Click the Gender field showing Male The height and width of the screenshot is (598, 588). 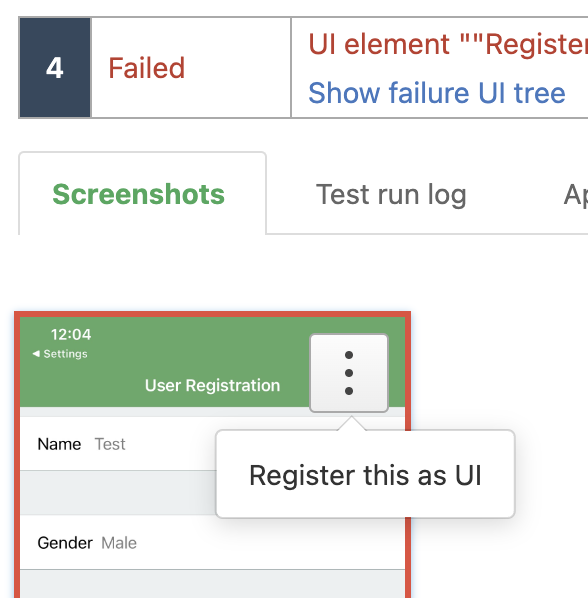pos(212,543)
